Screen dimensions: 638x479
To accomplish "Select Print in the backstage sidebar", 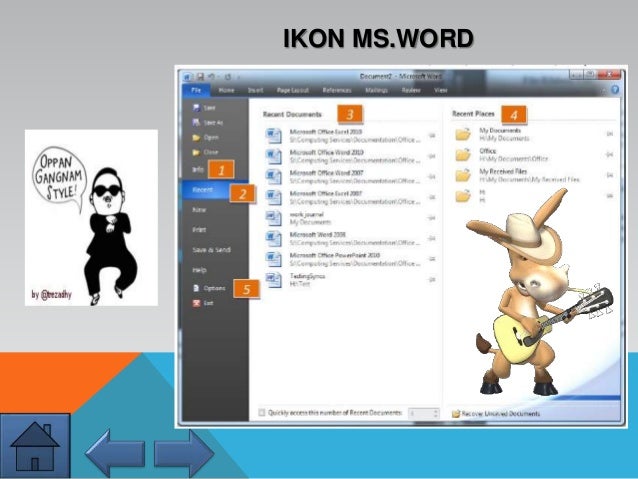I will click(199, 230).
